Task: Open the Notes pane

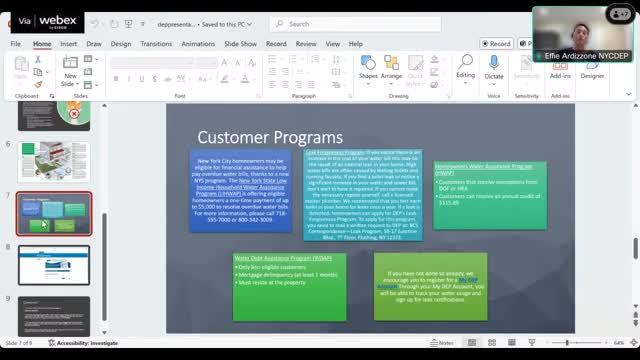Action: pyautogui.click(x=442, y=343)
